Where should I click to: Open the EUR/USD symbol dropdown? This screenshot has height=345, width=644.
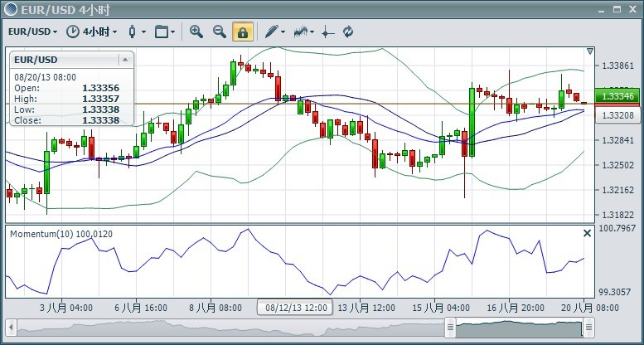point(33,32)
